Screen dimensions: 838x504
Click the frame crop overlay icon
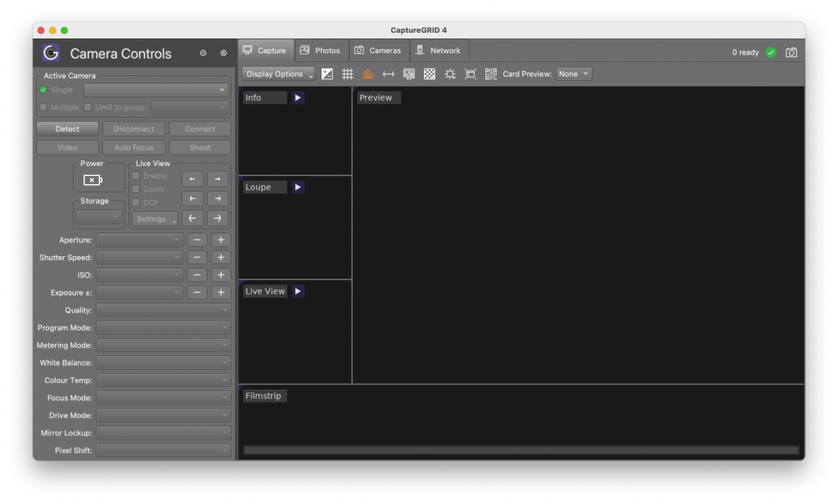click(x=471, y=74)
